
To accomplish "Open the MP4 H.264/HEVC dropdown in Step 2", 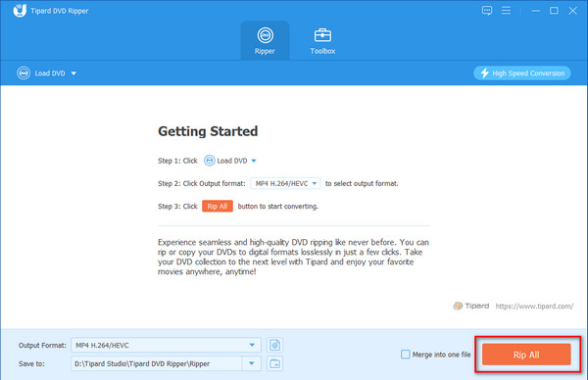I will coord(285,183).
